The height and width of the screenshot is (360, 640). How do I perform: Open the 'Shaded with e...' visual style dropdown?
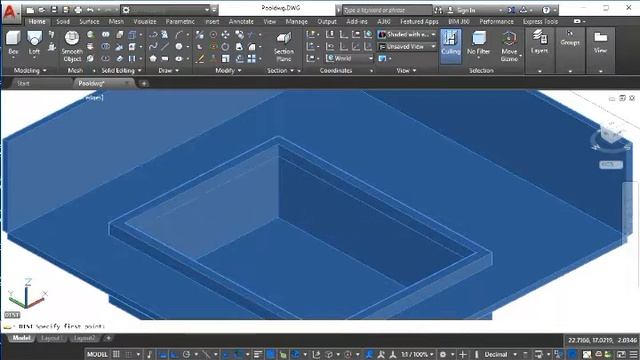407,35
